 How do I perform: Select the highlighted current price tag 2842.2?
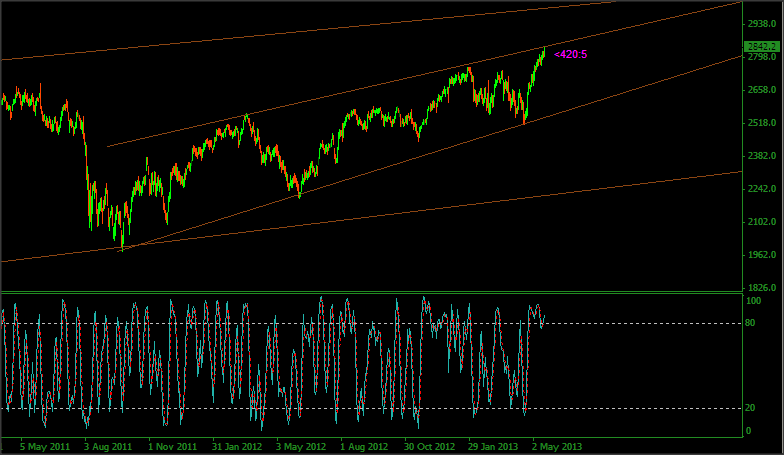pyautogui.click(x=761, y=46)
